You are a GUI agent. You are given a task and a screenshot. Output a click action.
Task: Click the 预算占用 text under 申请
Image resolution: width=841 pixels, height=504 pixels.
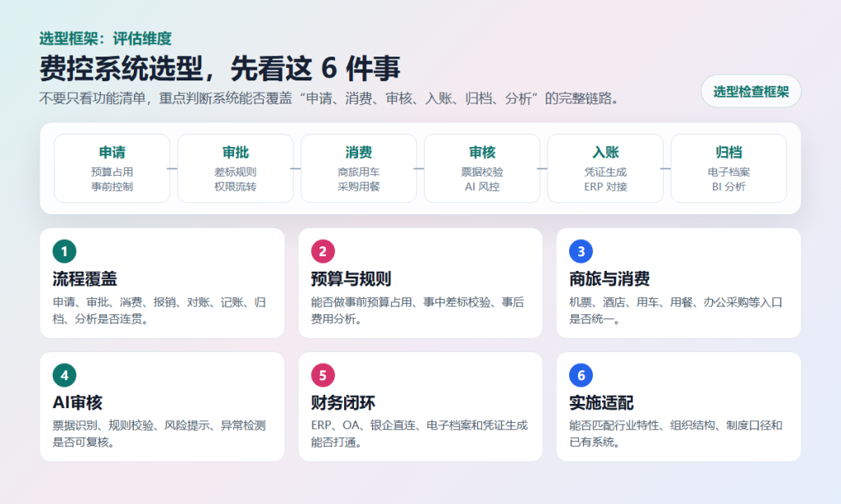click(x=112, y=172)
